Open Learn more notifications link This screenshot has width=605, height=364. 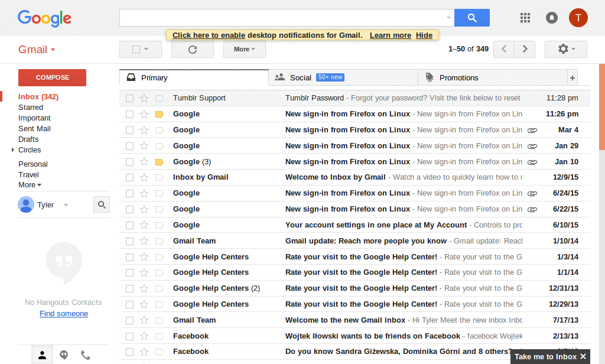click(x=391, y=35)
